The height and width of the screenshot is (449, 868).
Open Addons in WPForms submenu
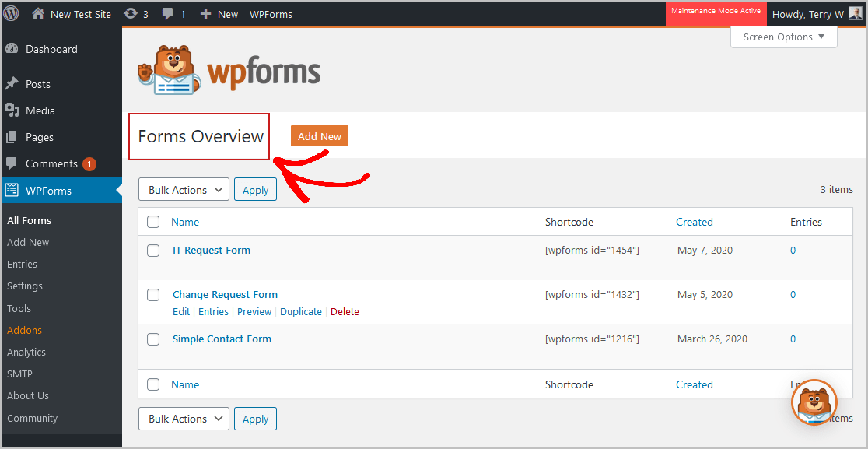pos(24,330)
